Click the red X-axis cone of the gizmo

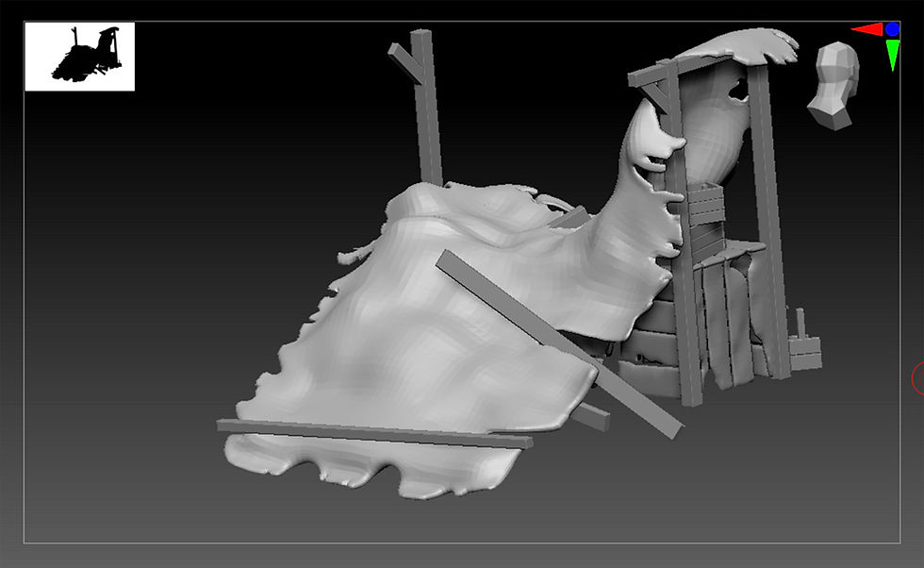click(867, 29)
